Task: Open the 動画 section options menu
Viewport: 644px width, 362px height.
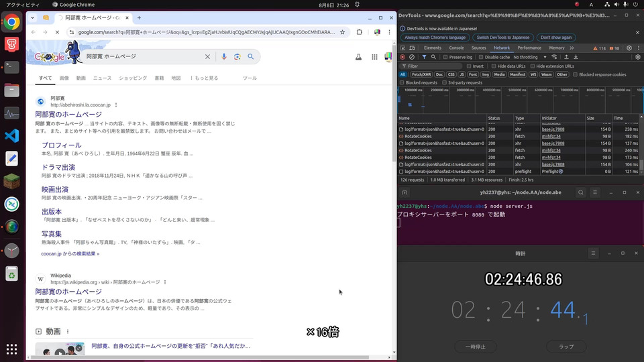Action: point(68,332)
